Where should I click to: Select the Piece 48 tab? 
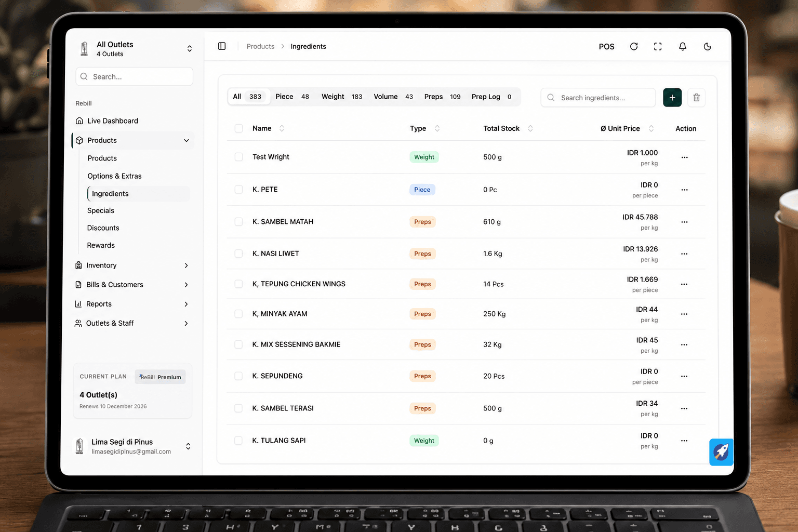click(292, 97)
